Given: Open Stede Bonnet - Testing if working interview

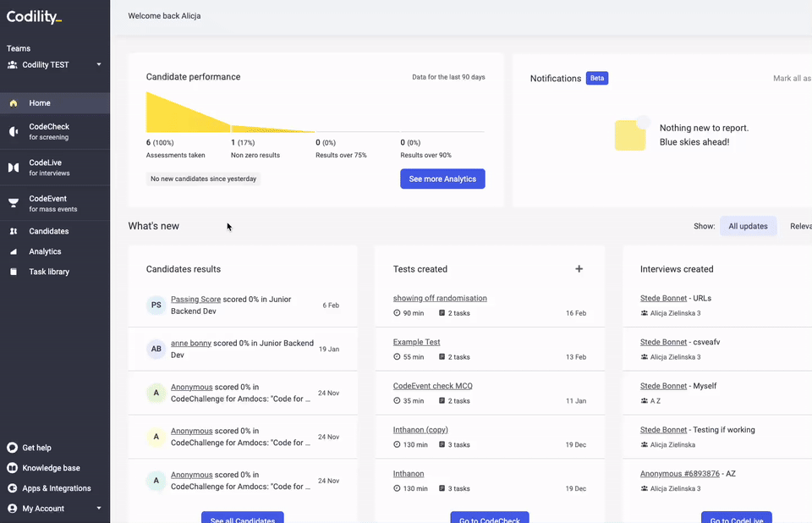Looking at the screenshot, I should click(x=663, y=430).
